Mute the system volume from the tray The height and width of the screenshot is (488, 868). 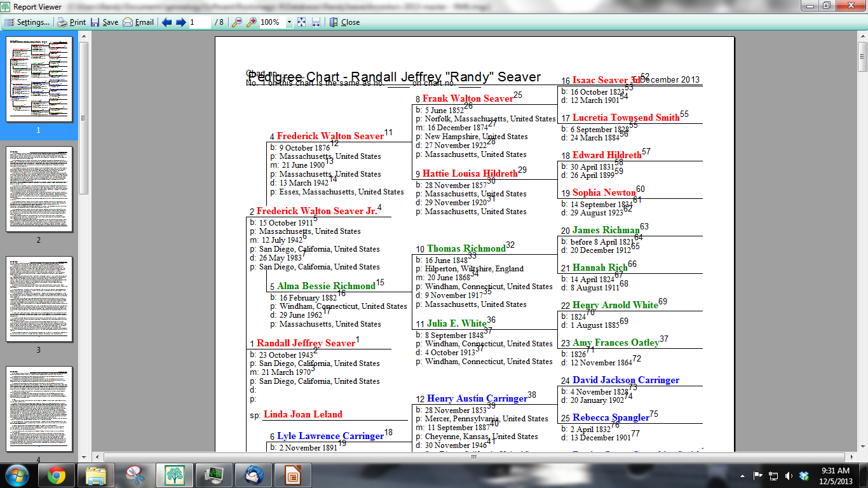click(789, 475)
